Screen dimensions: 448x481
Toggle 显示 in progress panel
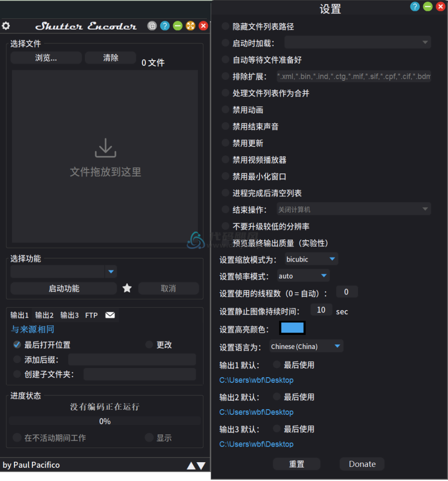coord(149,437)
